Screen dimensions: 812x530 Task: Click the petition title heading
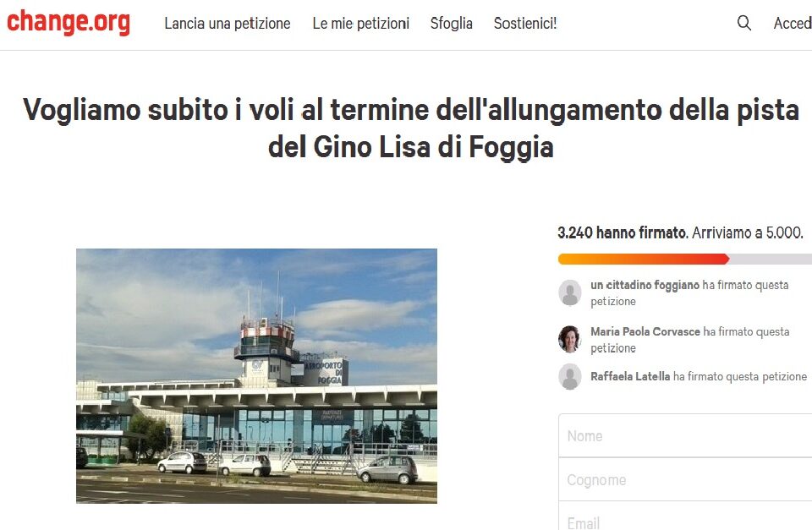coord(411,128)
